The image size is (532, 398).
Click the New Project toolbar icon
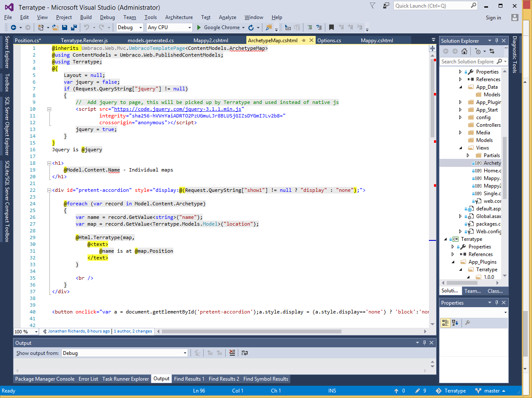tap(41, 27)
